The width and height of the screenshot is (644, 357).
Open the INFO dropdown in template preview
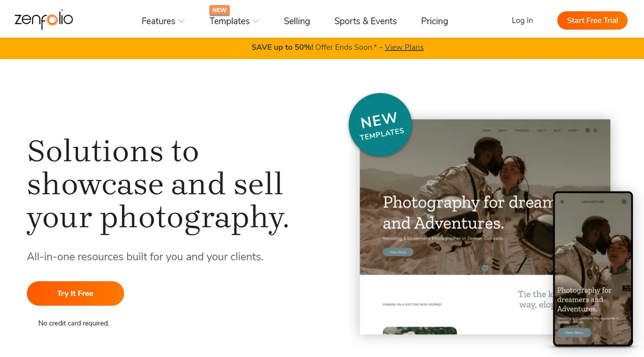(541, 130)
